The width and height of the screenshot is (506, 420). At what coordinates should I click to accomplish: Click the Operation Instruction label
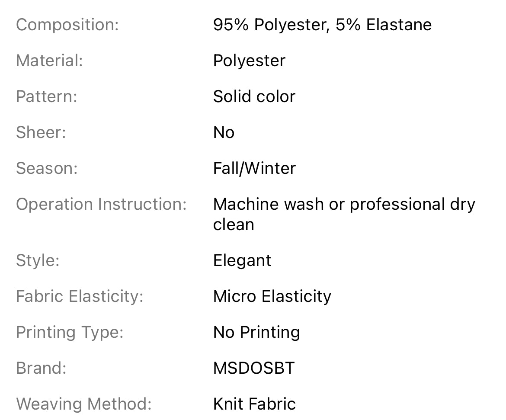pyautogui.click(x=101, y=204)
